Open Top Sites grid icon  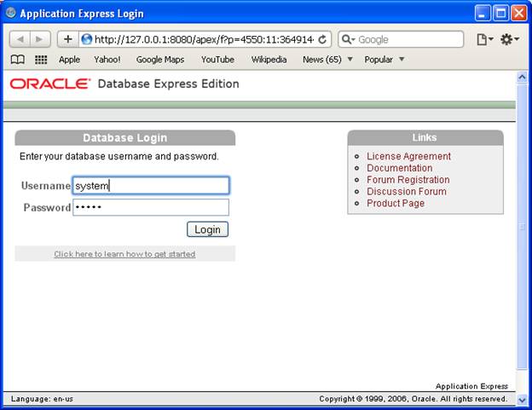(41, 60)
